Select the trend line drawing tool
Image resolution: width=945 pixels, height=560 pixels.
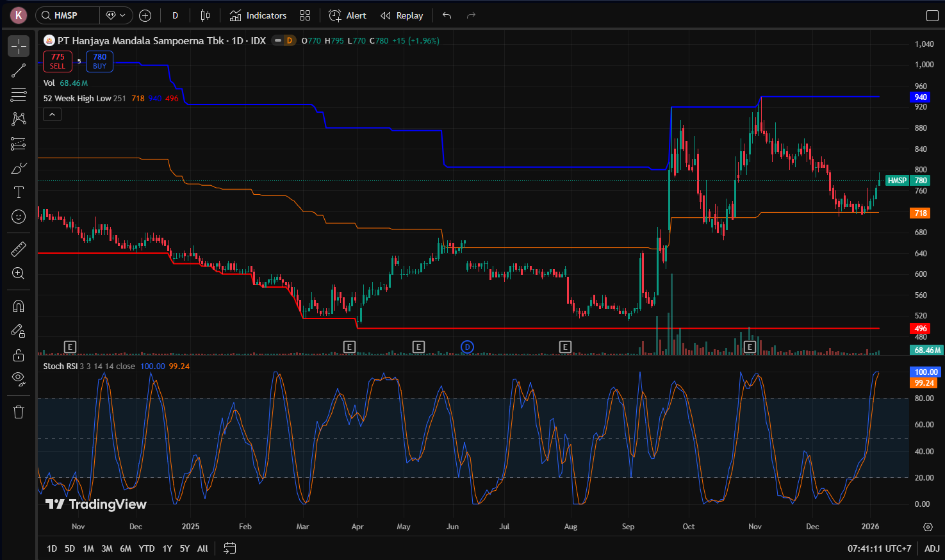pos(19,70)
